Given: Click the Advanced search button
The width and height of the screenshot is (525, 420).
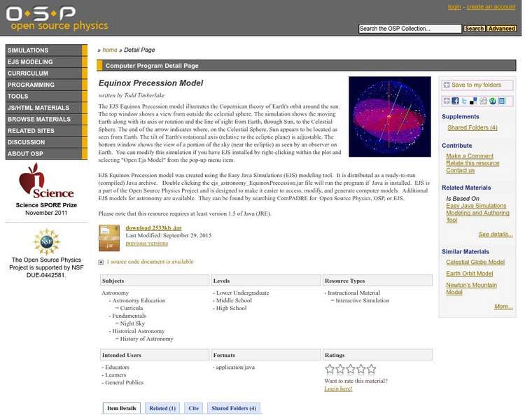Looking at the screenshot, I should (x=501, y=29).
